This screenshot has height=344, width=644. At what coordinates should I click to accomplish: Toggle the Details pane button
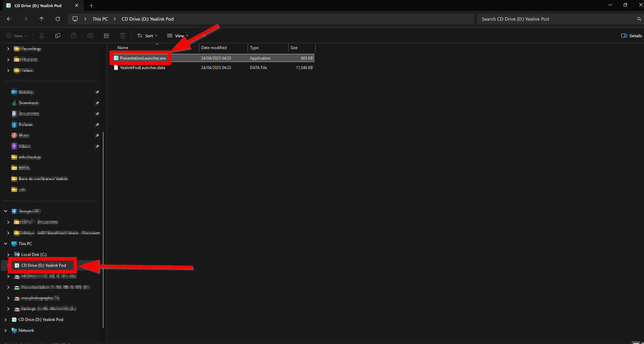pyautogui.click(x=631, y=36)
